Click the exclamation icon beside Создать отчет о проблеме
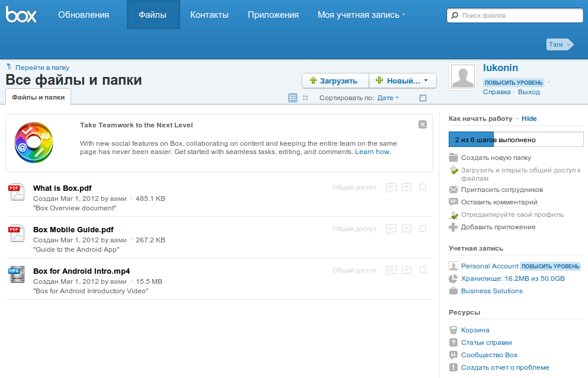Viewport: 588px width, 378px height. click(453, 367)
